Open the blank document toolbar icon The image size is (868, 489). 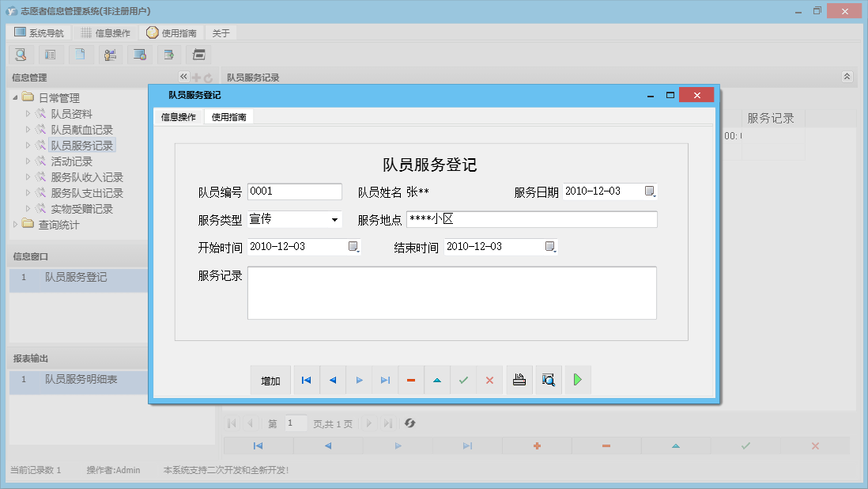[x=80, y=55]
